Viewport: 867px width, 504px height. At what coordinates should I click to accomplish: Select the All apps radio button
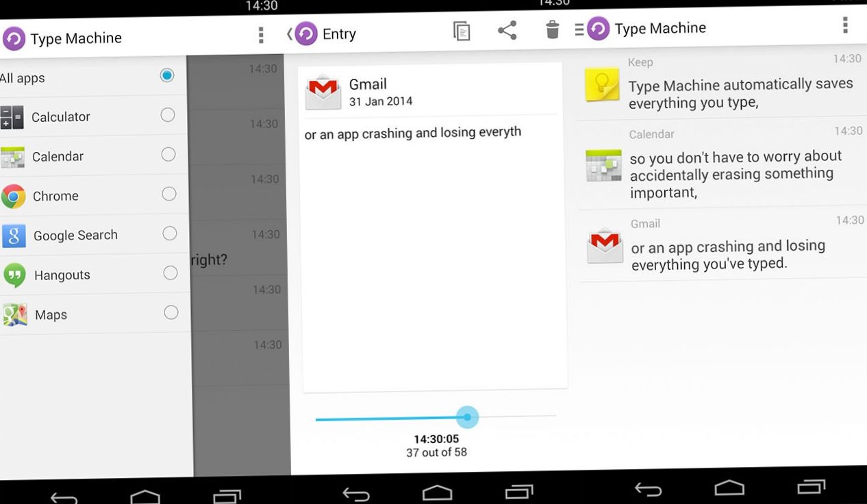pos(167,75)
